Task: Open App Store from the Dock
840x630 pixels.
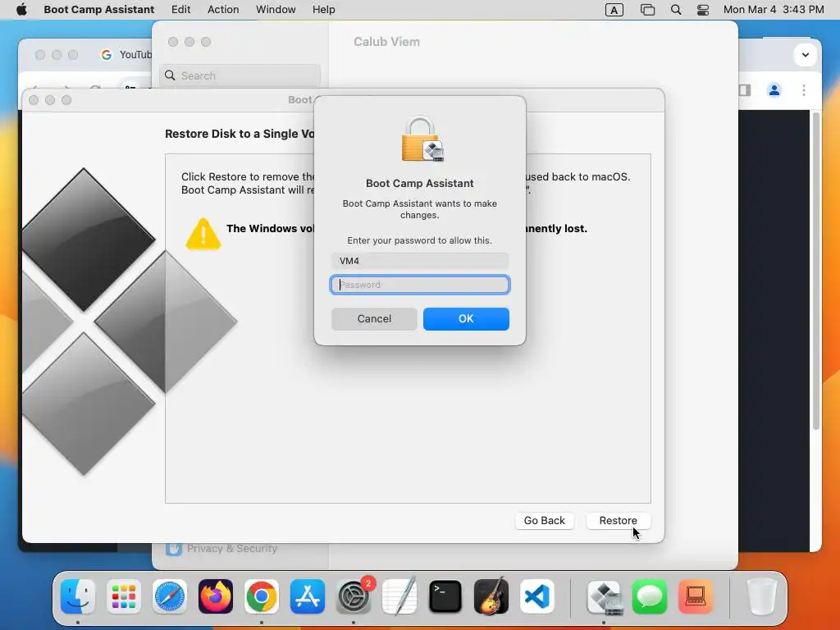Action: pos(308,596)
